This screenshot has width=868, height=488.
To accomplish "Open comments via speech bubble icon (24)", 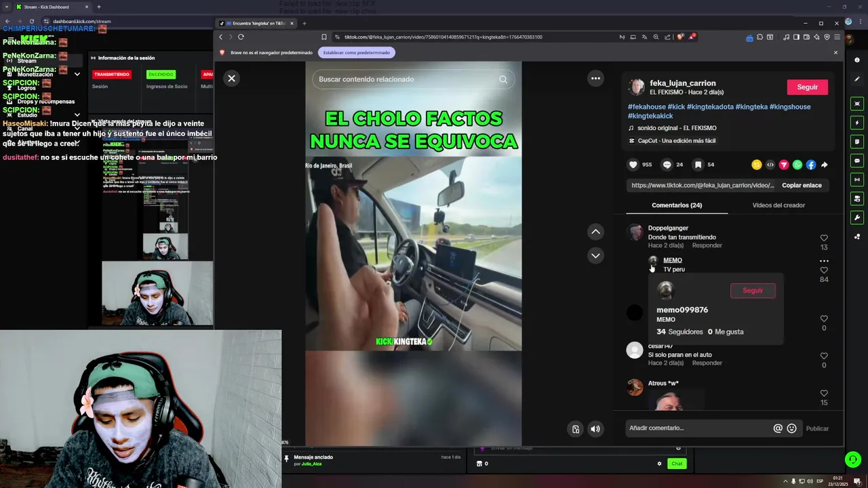I will tap(667, 165).
